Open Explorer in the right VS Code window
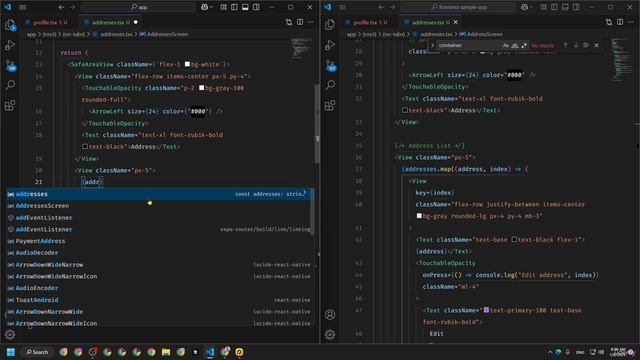The width and height of the screenshot is (640, 360). pyautogui.click(x=330, y=25)
